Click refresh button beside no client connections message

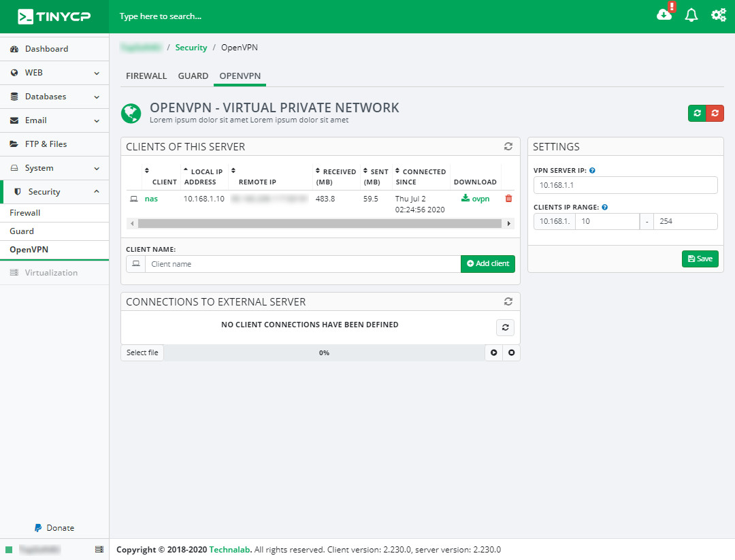(505, 327)
